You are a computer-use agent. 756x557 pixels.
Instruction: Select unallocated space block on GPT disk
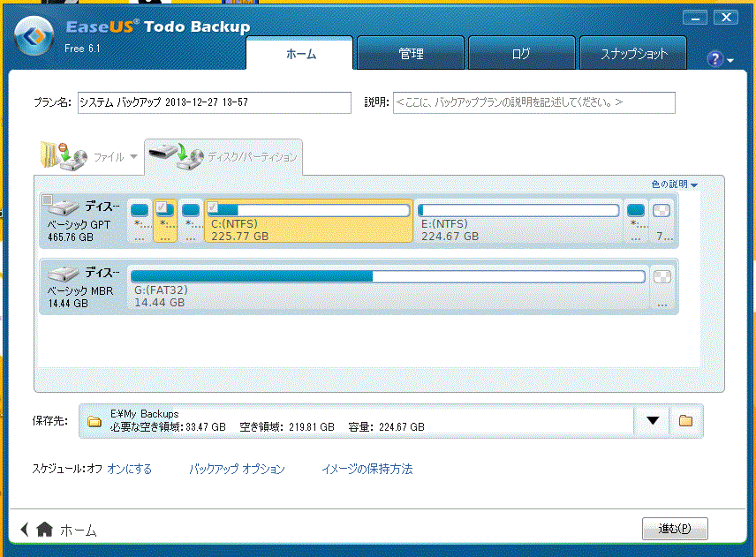(x=661, y=222)
